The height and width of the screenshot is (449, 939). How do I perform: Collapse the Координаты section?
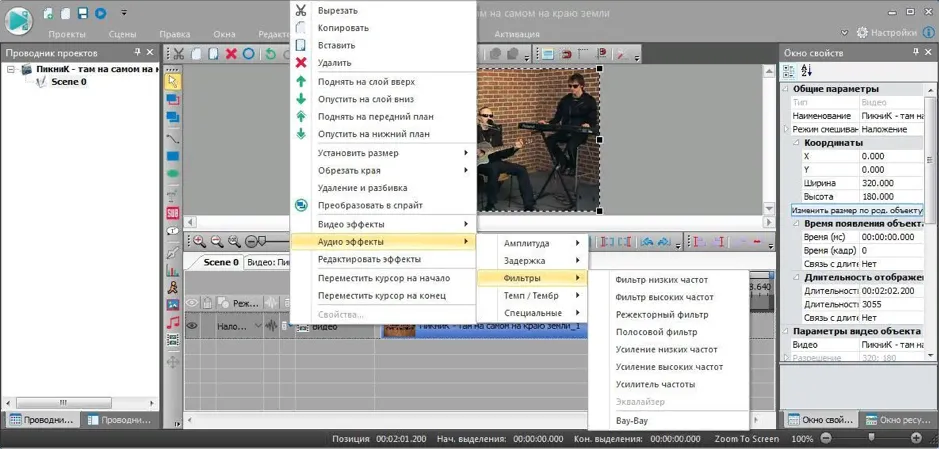[796, 143]
